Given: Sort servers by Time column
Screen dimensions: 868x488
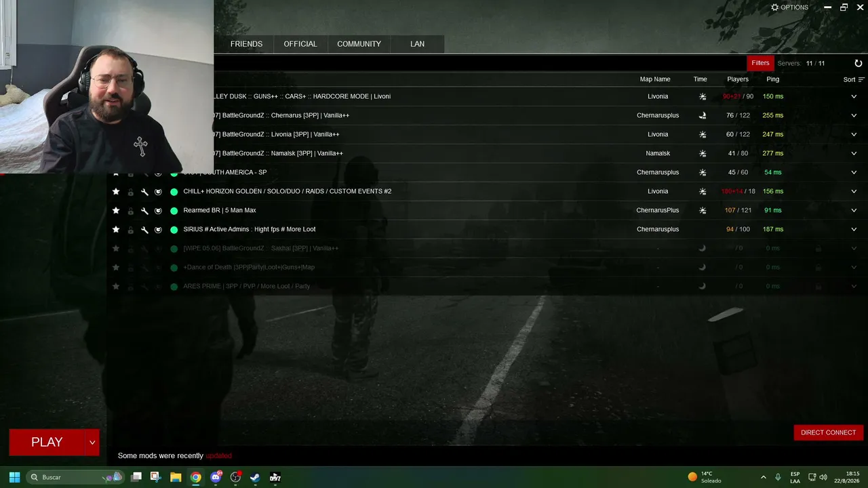Looking at the screenshot, I should click(x=701, y=79).
